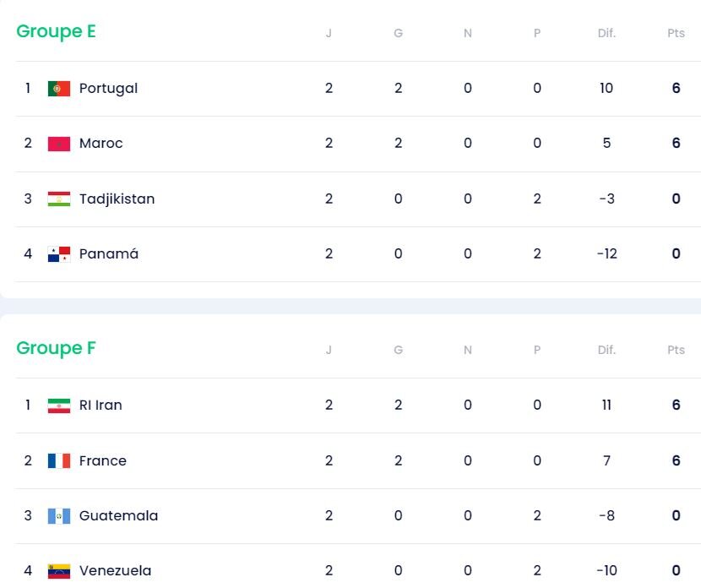The height and width of the screenshot is (588, 701).
Task: Click the Portugal flag icon
Action: click(59, 89)
